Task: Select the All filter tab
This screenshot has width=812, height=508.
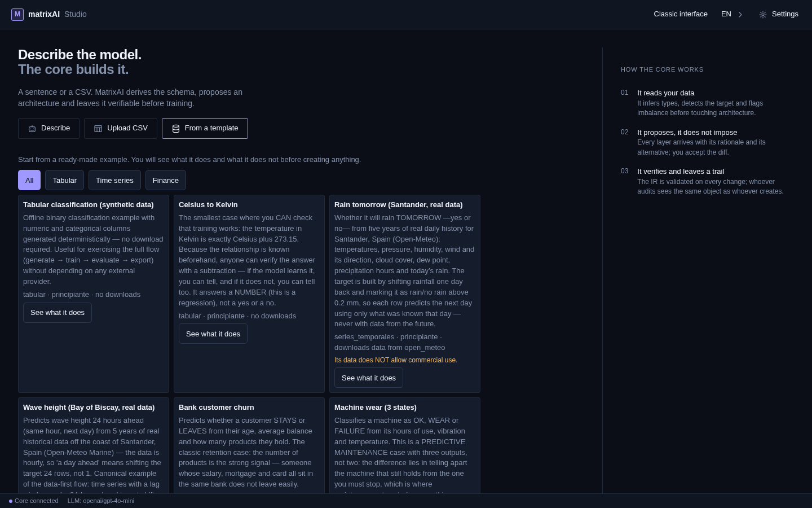Action: pyautogui.click(x=29, y=180)
